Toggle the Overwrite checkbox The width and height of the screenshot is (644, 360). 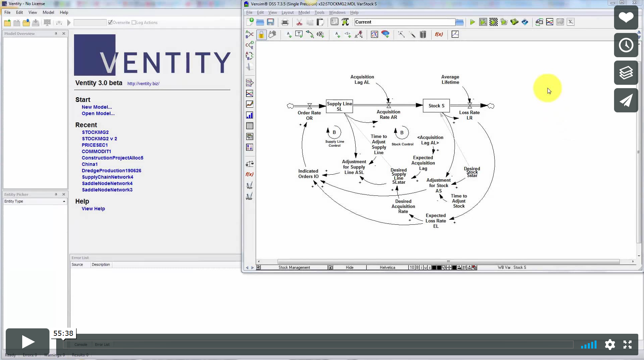(x=110, y=23)
